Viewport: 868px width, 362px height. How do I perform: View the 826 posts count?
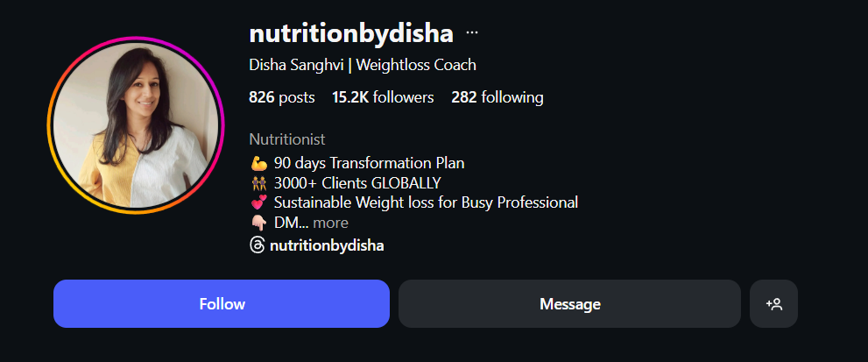281,97
